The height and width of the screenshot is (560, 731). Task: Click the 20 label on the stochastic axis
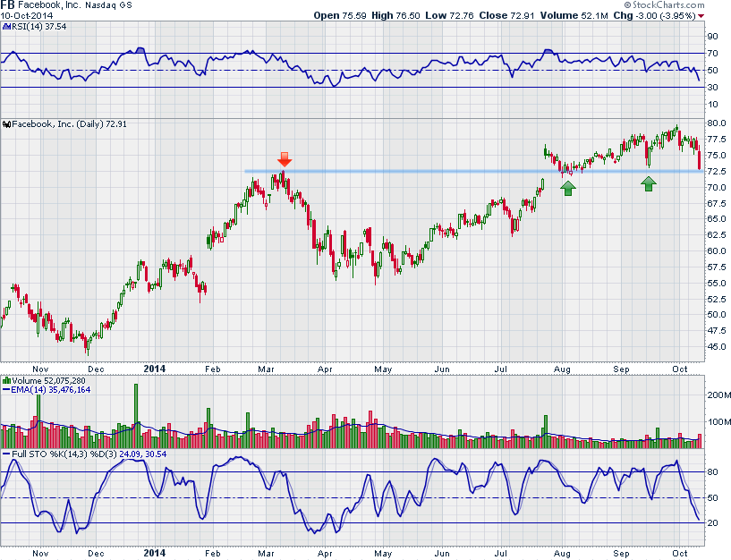pyautogui.click(x=712, y=523)
